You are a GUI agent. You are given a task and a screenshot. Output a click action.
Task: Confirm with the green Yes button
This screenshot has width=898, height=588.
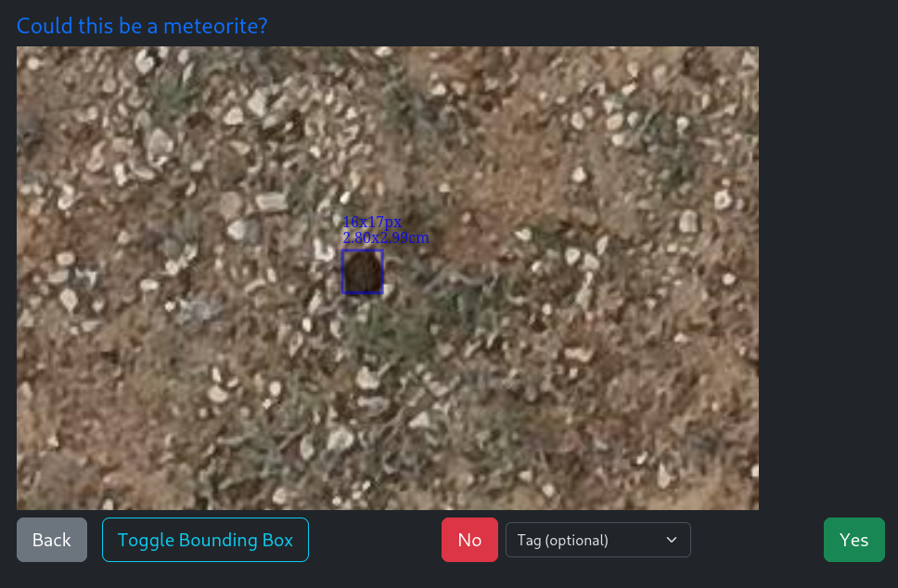(x=853, y=540)
